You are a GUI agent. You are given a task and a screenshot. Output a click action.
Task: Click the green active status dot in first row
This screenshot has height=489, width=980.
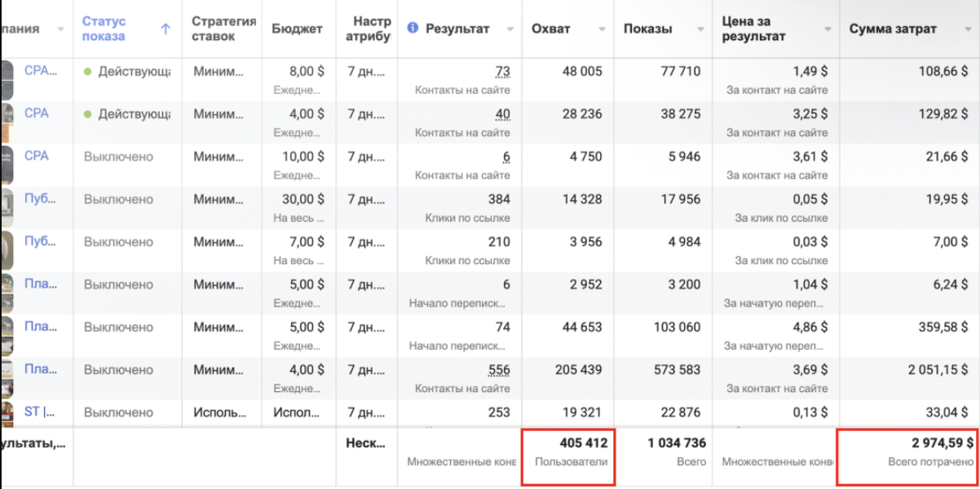pyautogui.click(x=87, y=71)
